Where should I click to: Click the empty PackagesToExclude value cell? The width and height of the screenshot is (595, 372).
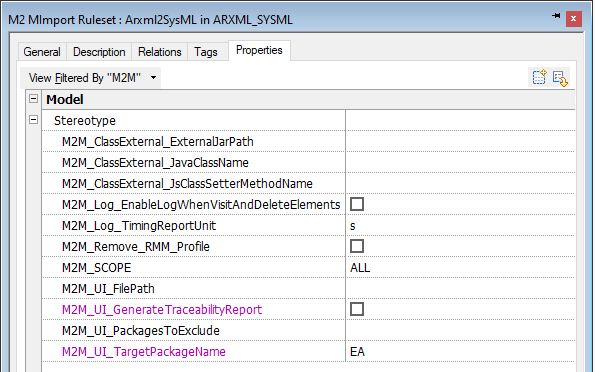[460, 330]
